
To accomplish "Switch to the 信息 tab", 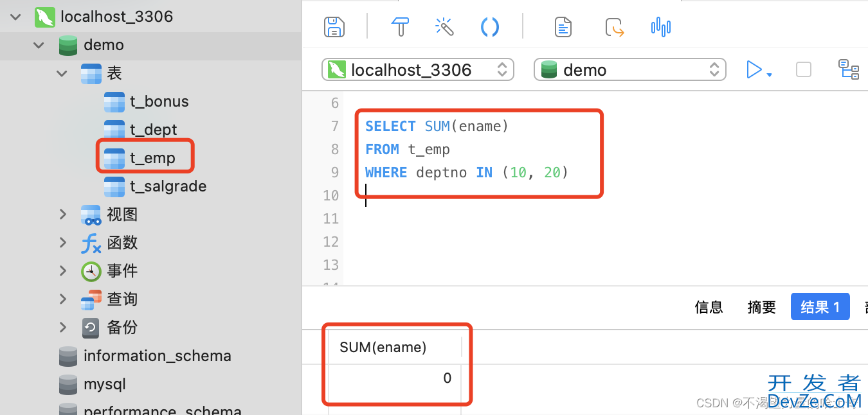I will (x=709, y=307).
